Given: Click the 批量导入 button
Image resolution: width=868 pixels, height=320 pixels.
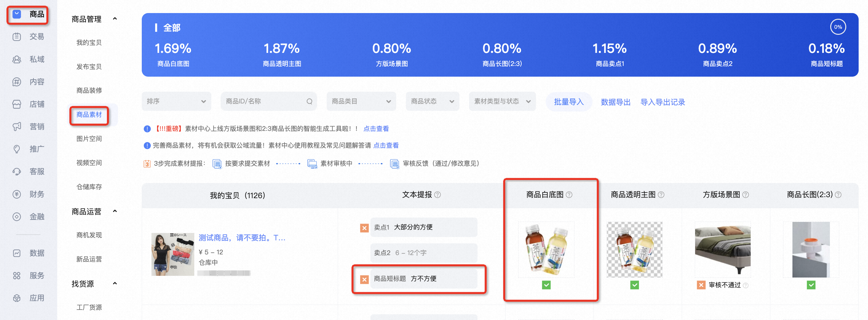Looking at the screenshot, I should point(569,102).
